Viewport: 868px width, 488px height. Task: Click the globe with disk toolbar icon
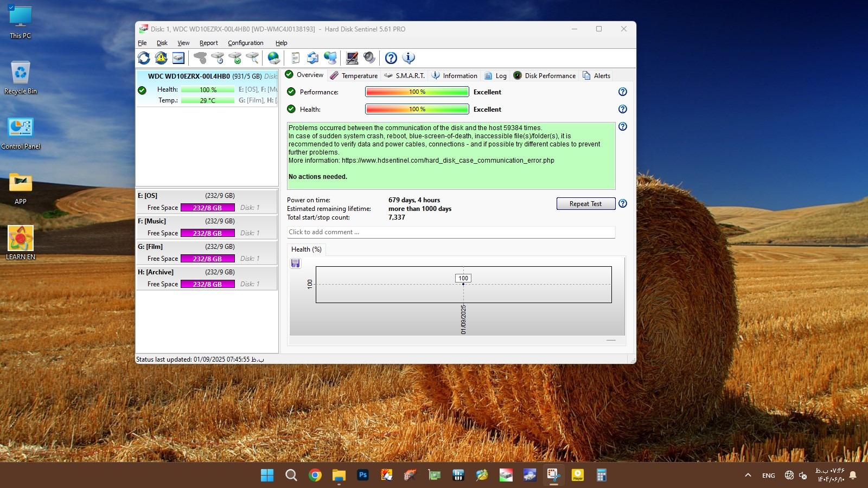[x=274, y=57]
